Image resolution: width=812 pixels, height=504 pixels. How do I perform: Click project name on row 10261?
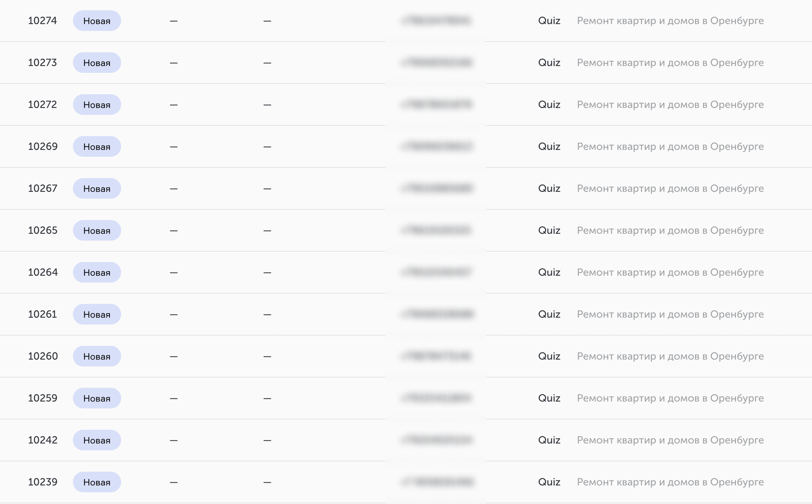670,314
